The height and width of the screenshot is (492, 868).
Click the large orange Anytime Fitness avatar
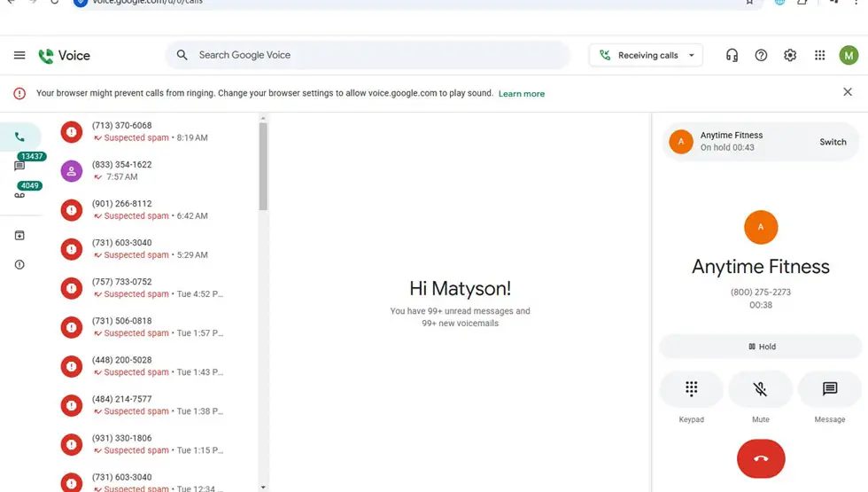761,227
